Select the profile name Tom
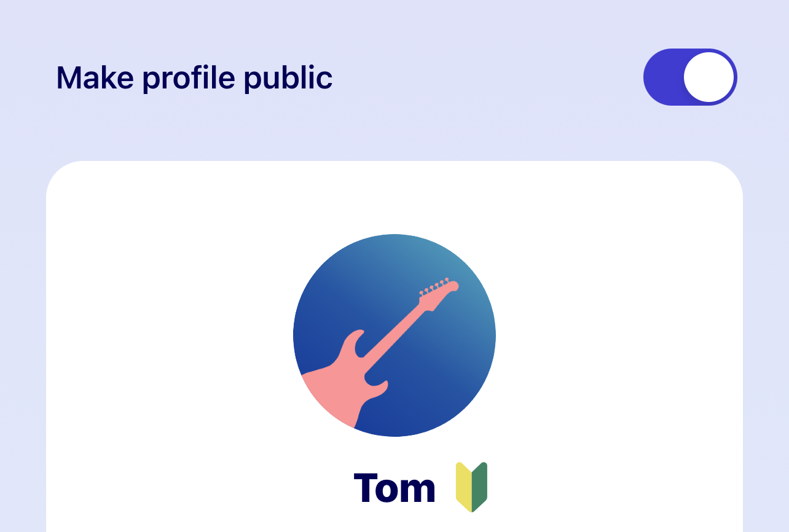Viewport: 789px width, 532px height. pyautogui.click(x=394, y=488)
